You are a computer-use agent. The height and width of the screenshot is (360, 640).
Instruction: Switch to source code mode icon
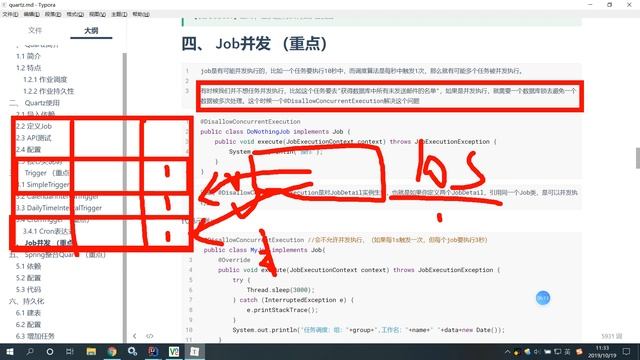pyautogui.click(x=149, y=336)
